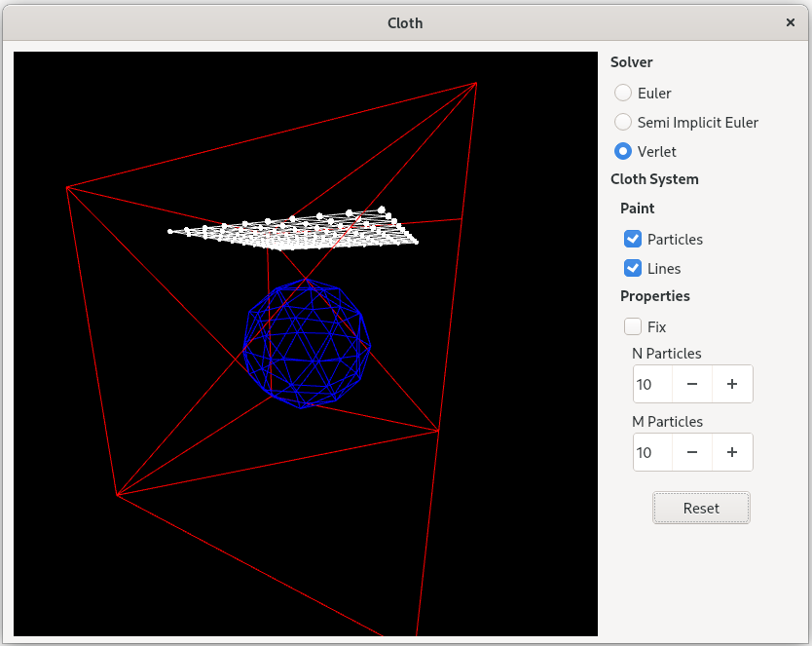Screen dimensions: 812x646
Task: Select the Euler solver radio button
Action: tap(622, 94)
